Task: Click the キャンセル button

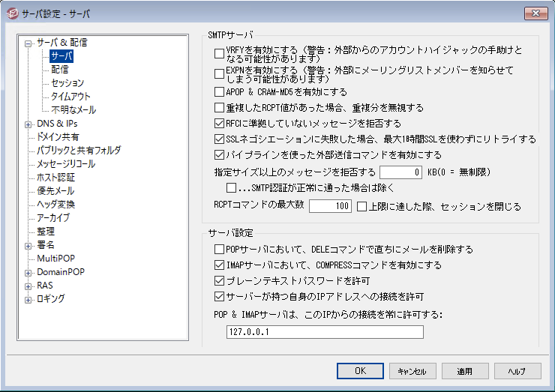Action: [x=412, y=371]
